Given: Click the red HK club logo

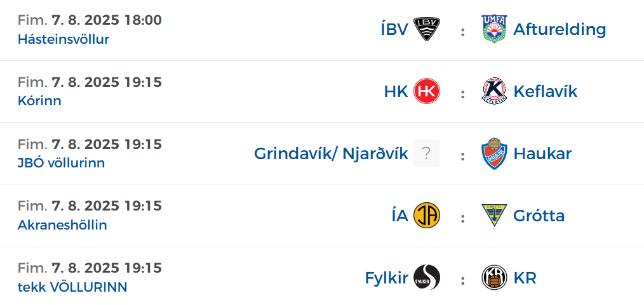Looking at the screenshot, I should pos(426,91).
